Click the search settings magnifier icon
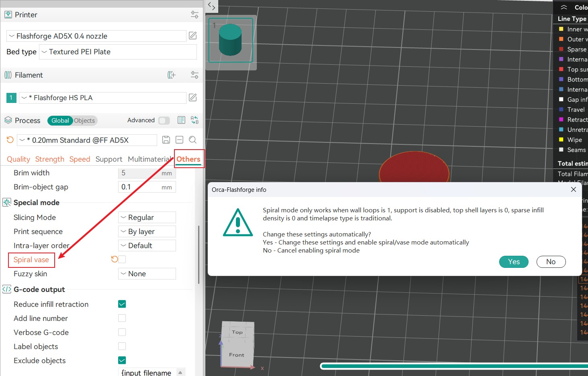This screenshot has height=376, width=588. [x=193, y=140]
